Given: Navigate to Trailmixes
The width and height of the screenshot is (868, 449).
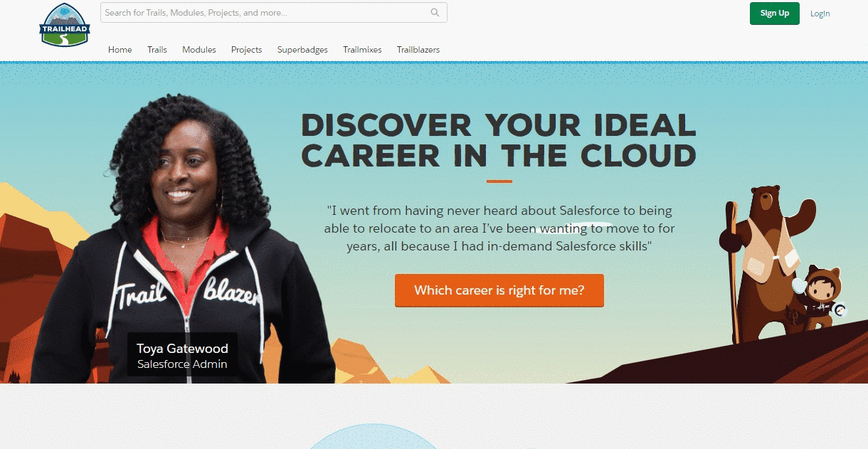Looking at the screenshot, I should coord(362,50).
